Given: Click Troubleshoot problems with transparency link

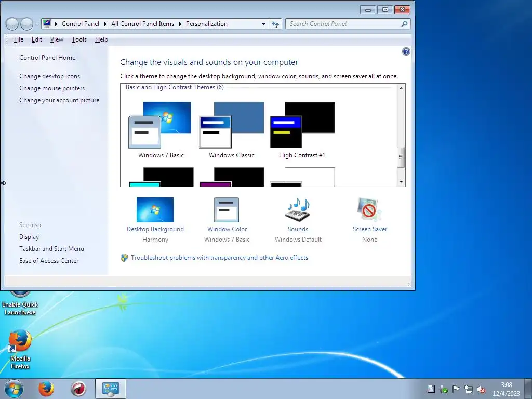Looking at the screenshot, I should click(220, 258).
